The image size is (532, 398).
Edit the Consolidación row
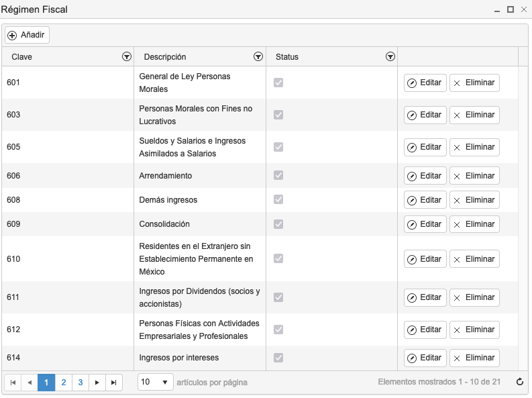point(425,224)
